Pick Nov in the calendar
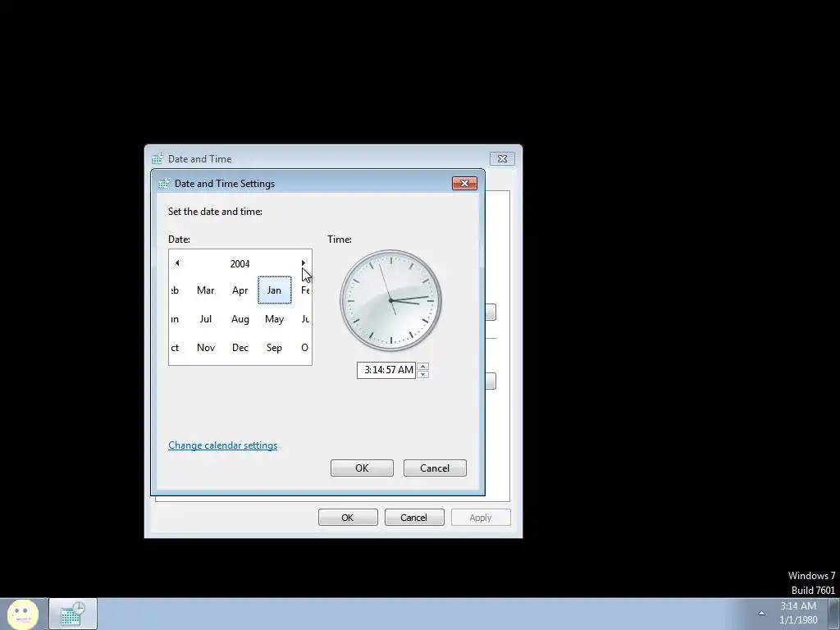Image resolution: width=840 pixels, height=630 pixels. tap(206, 348)
